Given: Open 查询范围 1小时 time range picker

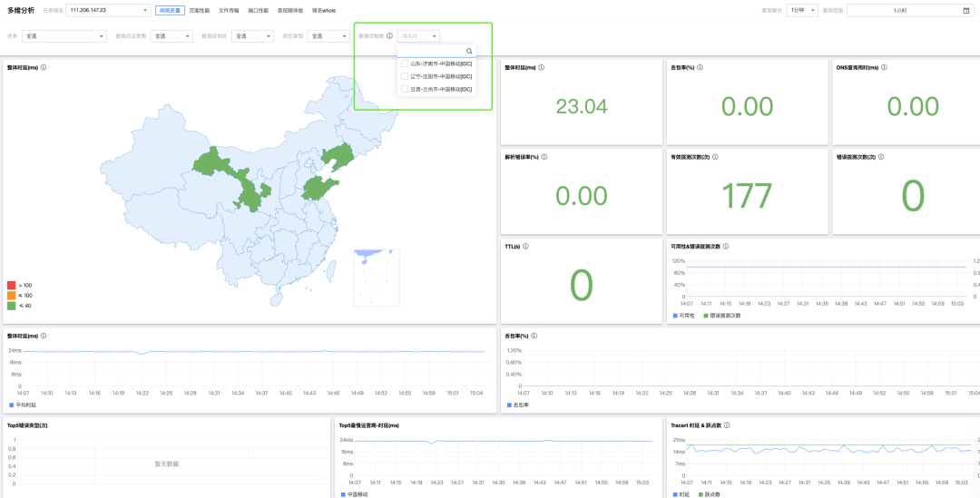Looking at the screenshot, I should click(909, 10).
